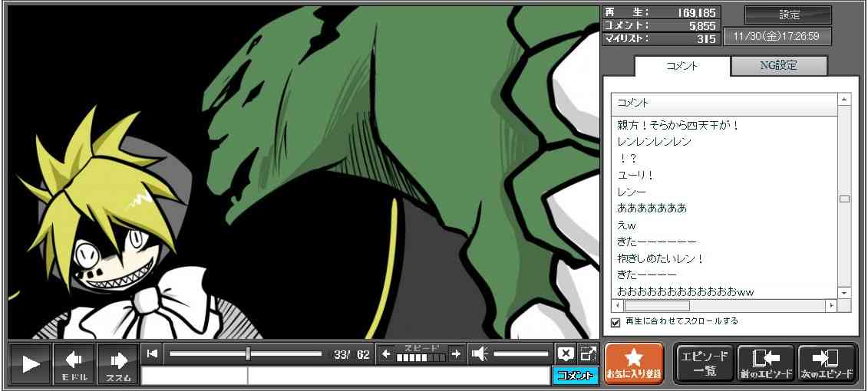Open the エピソード一覧 episode list

(705, 363)
